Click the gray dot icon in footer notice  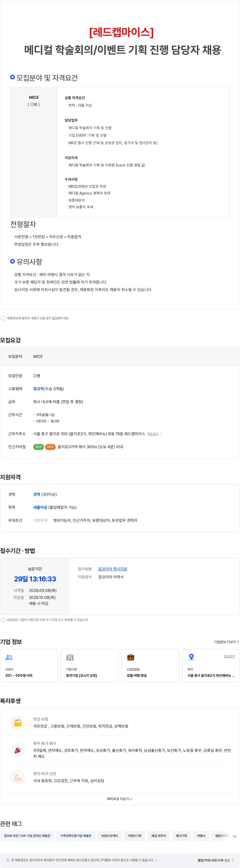8,860
